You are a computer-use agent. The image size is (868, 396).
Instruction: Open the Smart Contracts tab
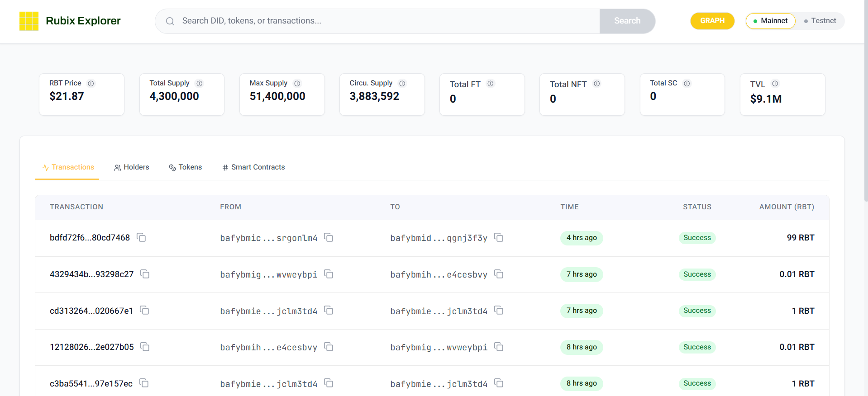pyautogui.click(x=253, y=167)
